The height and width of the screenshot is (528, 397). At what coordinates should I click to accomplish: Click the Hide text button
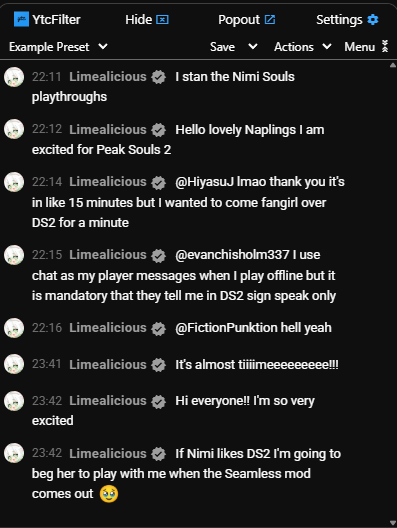tap(138, 20)
